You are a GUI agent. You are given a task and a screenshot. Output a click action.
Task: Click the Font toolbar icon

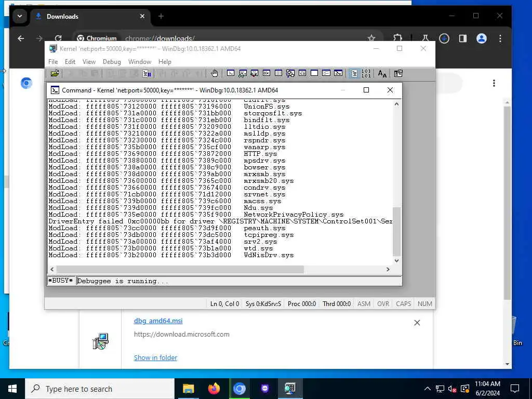[382, 73]
